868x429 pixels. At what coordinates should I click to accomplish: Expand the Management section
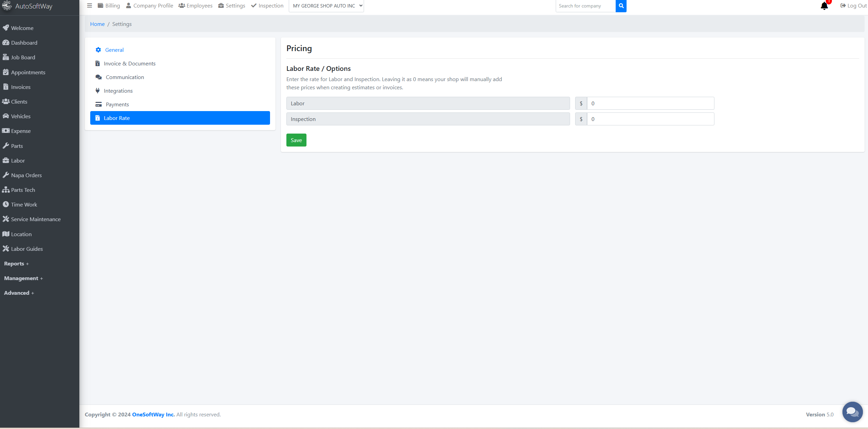pos(23,278)
